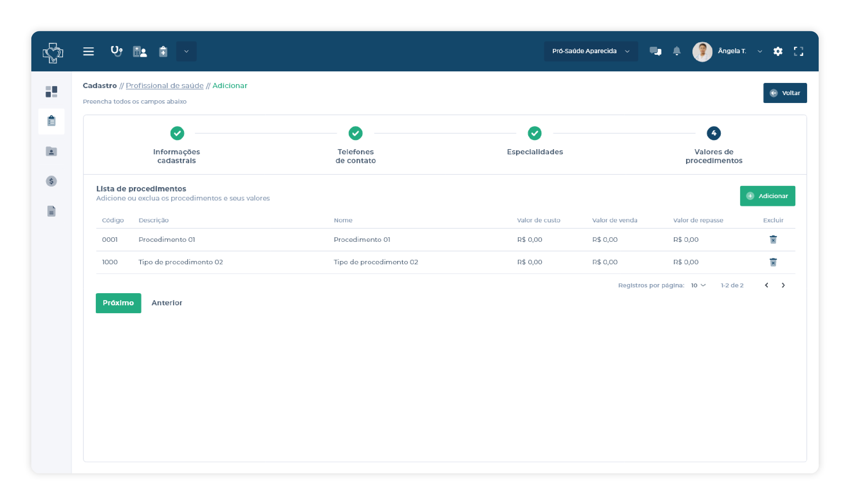The width and height of the screenshot is (850, 504).
Task: Open the settings gear icon
Action: 778,51
